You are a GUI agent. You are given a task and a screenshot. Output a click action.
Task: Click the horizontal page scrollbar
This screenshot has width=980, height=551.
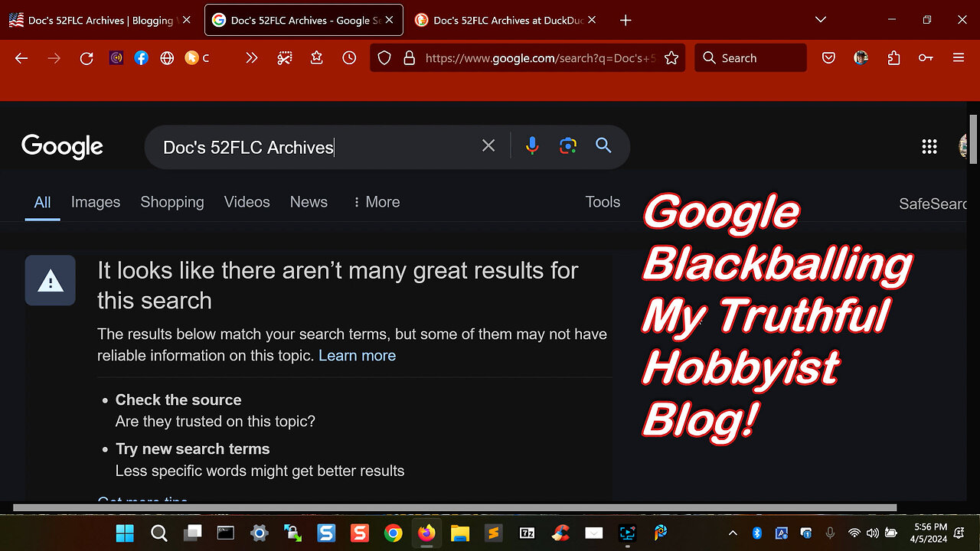point(455,507)
